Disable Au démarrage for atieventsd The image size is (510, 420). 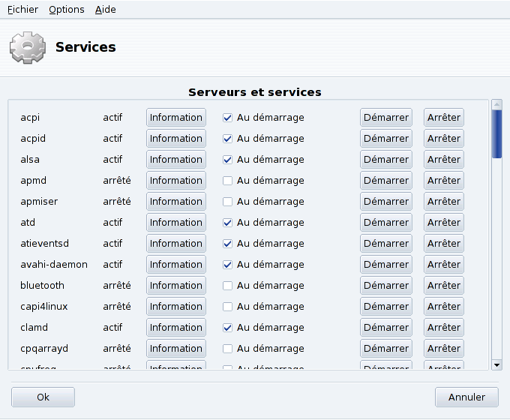point(227,244)
